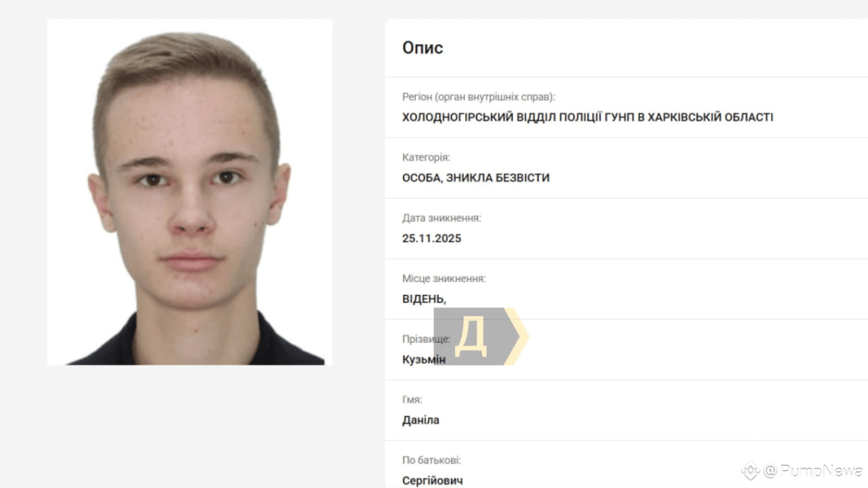Click the yellow Д watermark logo
Viewport: 868px width, 488px height.
471,336
